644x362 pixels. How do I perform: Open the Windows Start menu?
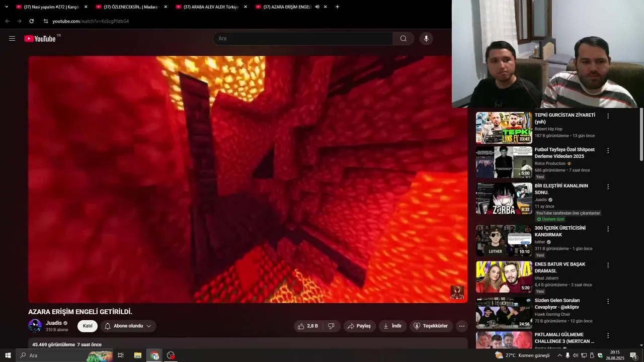pyautogui.click(x=8, y=355)
